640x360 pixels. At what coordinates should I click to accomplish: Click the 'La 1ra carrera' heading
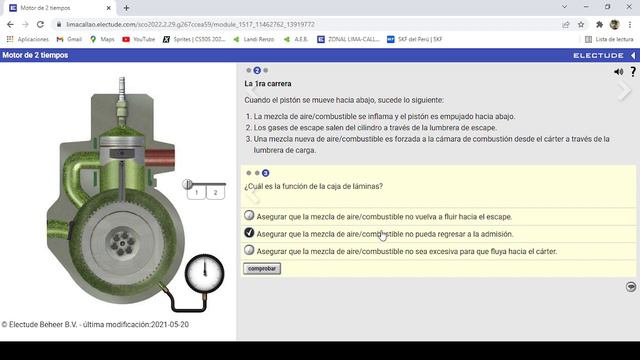pyautogui.click(x=268, y=84)
